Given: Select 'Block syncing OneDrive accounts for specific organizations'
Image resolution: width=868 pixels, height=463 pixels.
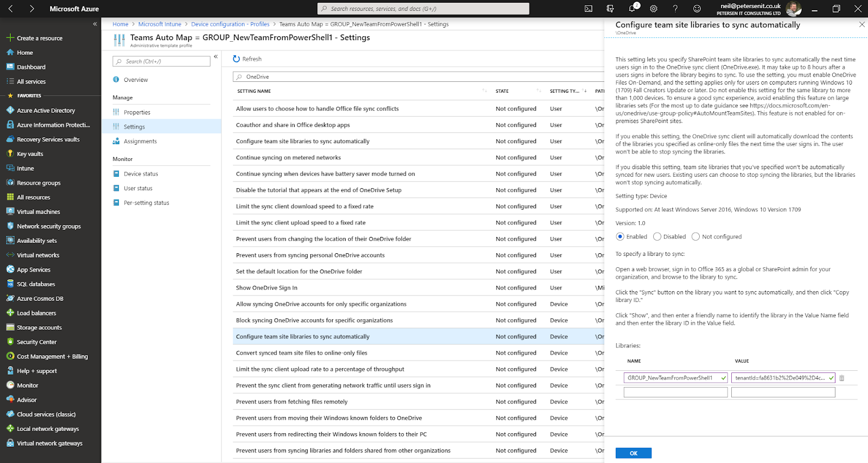Looking at the screenshot, I should [x=418, y=320].
